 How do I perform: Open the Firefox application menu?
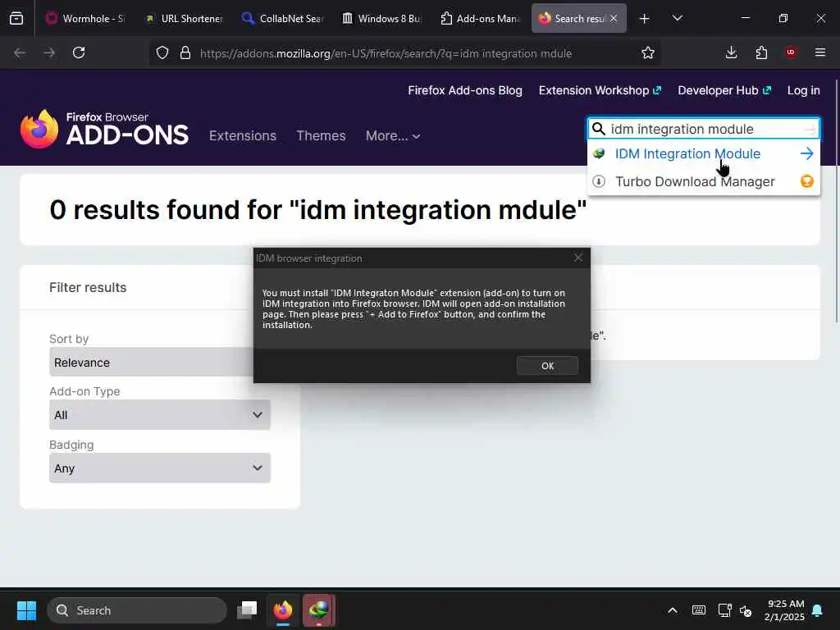[820, 52]
